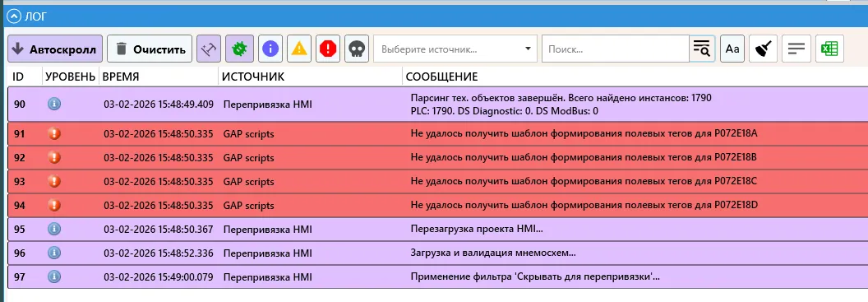Select the message ending with P072E18A
The width and height of the screenshot is (868, 302).
tap(584, 133)
